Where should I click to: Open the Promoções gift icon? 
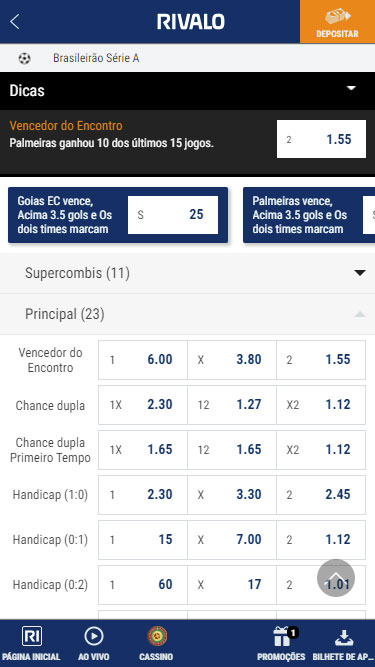tap(281, 637)
